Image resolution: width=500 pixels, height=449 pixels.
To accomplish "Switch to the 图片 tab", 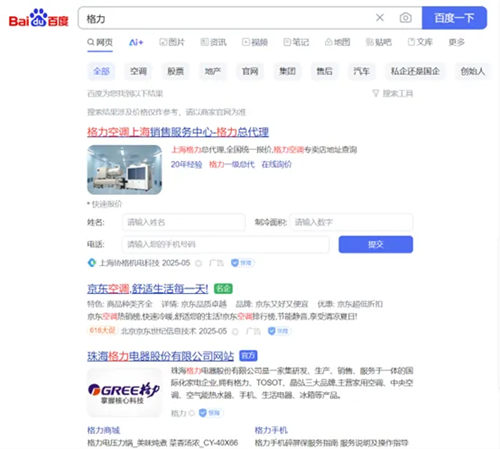I will (x=172, y=42).
